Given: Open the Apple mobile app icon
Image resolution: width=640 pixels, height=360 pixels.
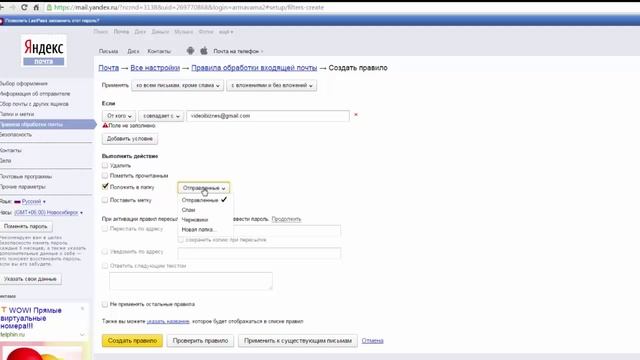Looking at the screenshot, I should [x=204, y=51].
